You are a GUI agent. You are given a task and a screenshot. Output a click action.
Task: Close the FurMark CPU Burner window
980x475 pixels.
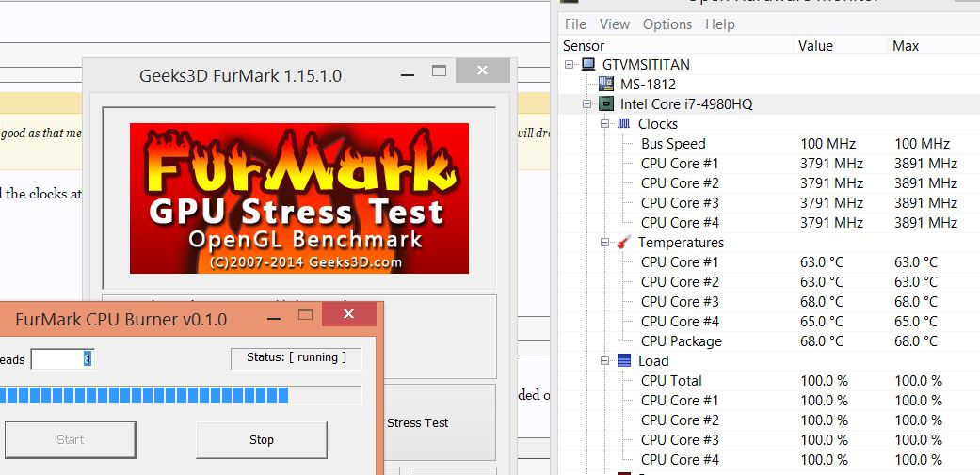click(348, 314)
